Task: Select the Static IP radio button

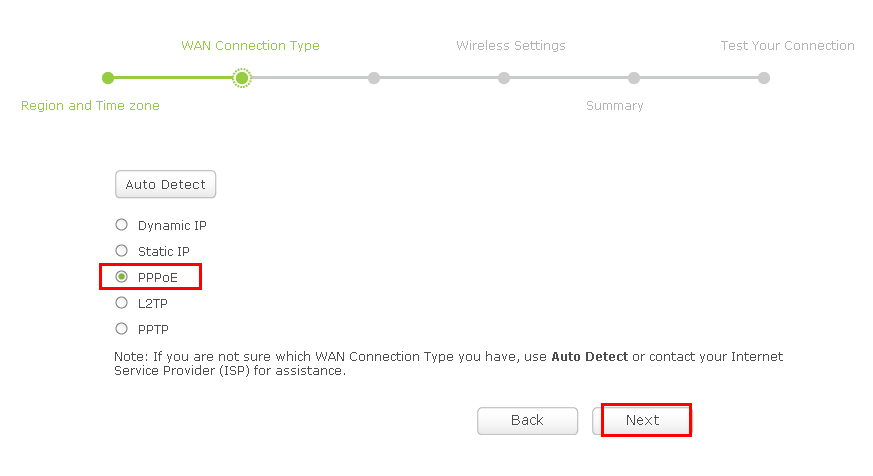Action: click(x=121, y=251)
